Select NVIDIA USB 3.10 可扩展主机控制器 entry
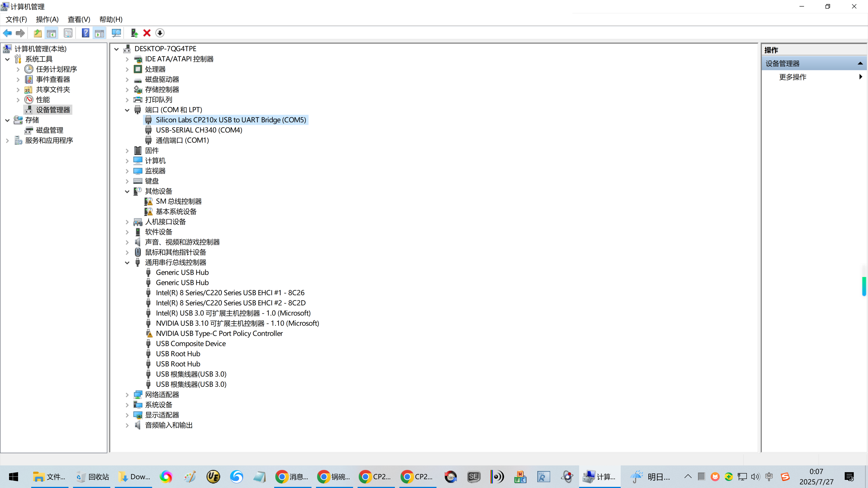 237,323
